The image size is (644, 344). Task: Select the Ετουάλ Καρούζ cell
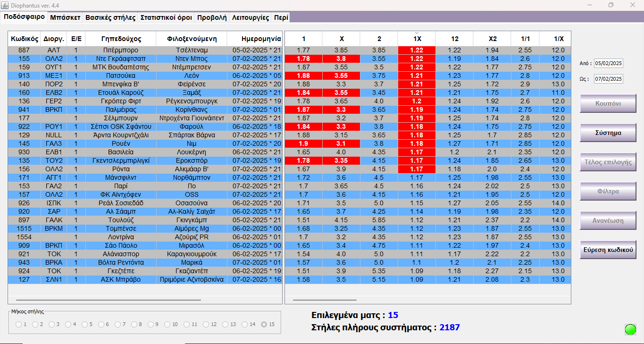click(121, 92)
